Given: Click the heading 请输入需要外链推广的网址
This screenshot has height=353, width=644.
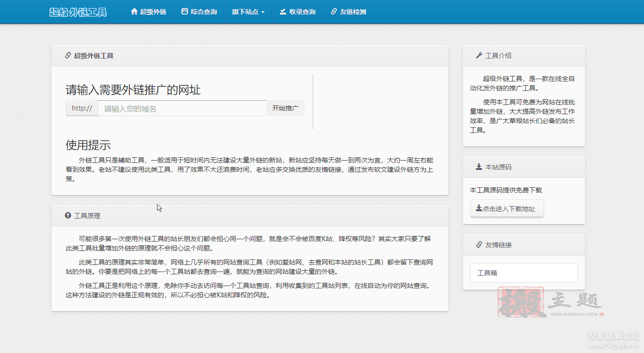Looking at the screenshot, I should pos(133,90).
